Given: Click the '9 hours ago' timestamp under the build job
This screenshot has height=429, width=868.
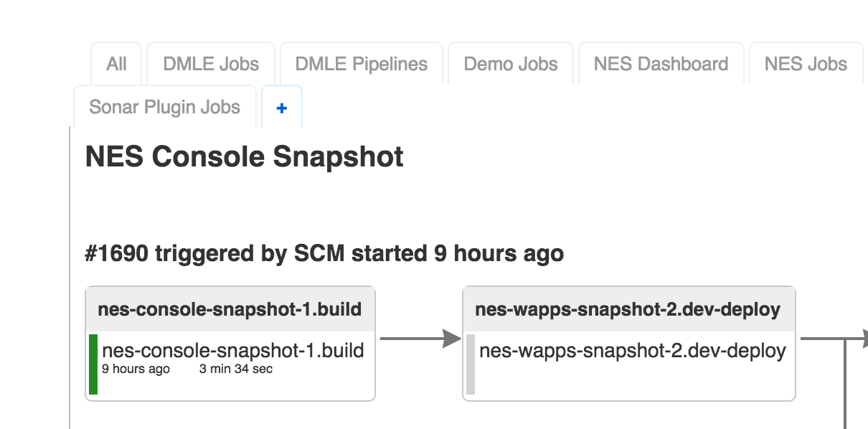Looking at the screenshot, I should [136, 369].
